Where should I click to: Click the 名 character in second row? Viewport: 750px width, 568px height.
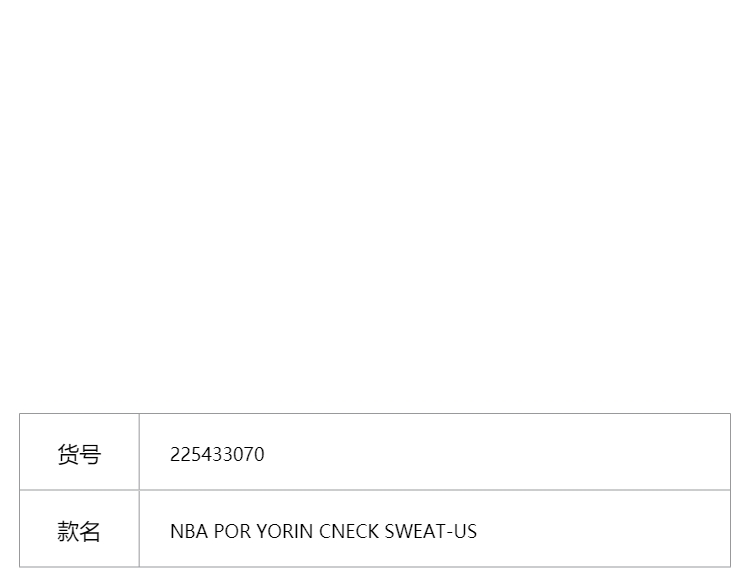90,532
